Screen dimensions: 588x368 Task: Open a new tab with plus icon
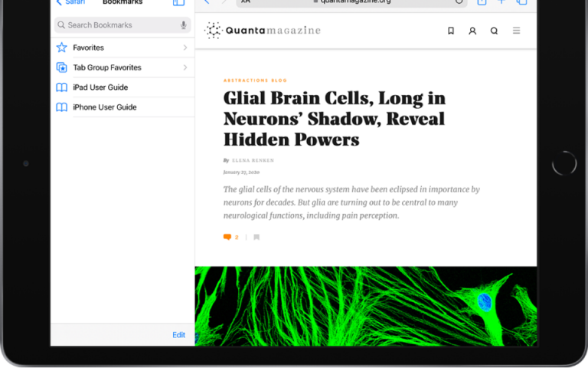click(x=501, y=2)
